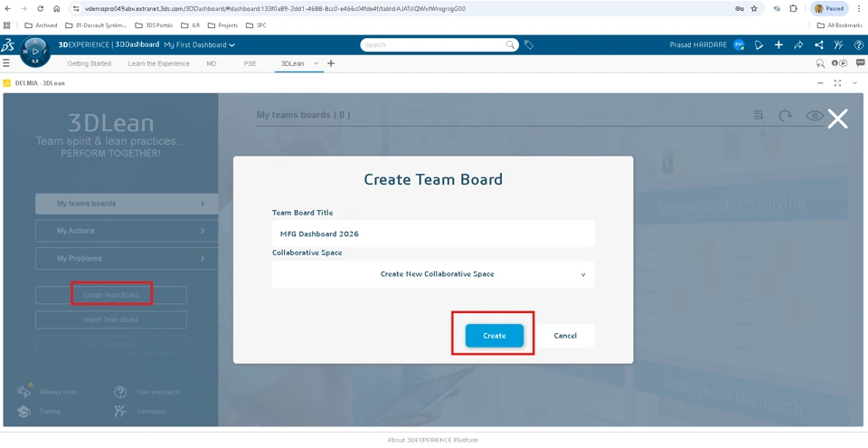Open the help question mark icon
The width and height of the screenshot is (868, 448).
tap(859, 45)
